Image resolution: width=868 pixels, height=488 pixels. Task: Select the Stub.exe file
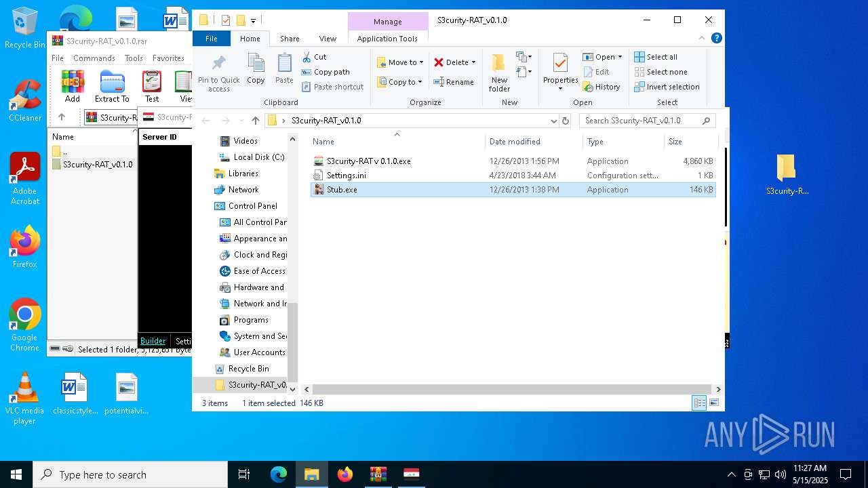tap(513, 190)
